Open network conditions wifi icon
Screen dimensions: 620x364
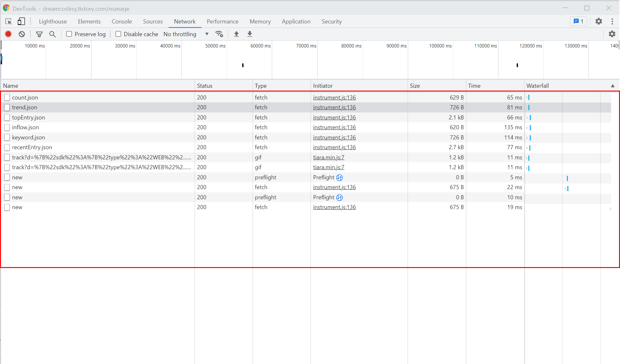tap(219, 34)
